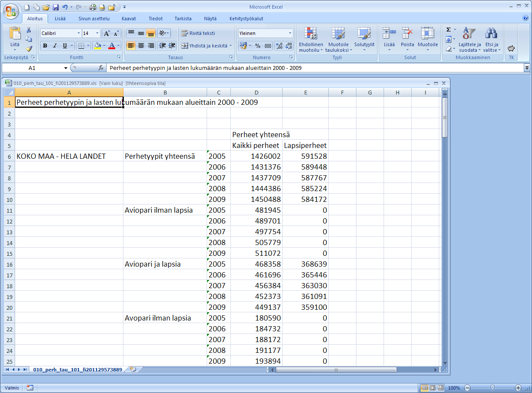Viewport: 532px width, 393px height.
Task: Apply thousands separator (000) style
Action: pos(268,46)
